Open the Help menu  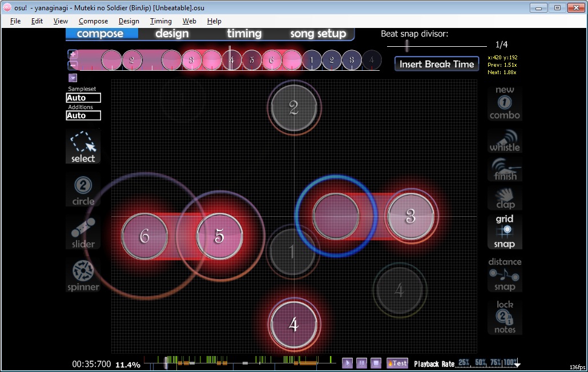pos(214,21)
